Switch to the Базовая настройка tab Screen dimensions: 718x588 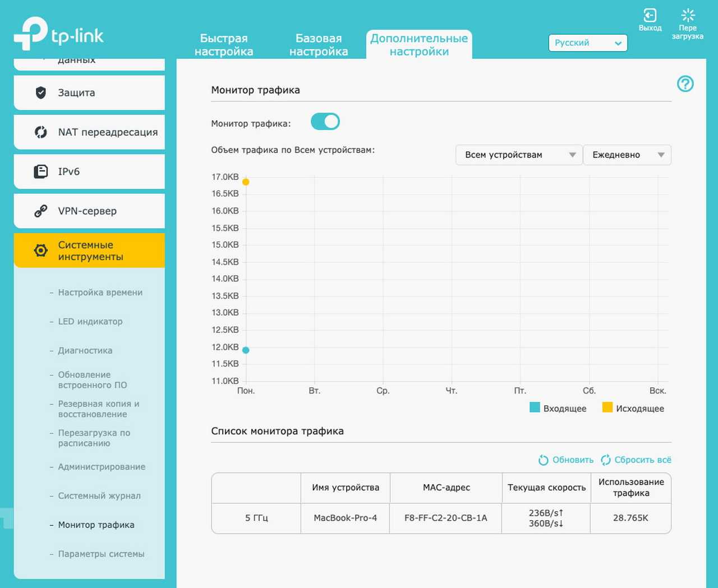319,45
